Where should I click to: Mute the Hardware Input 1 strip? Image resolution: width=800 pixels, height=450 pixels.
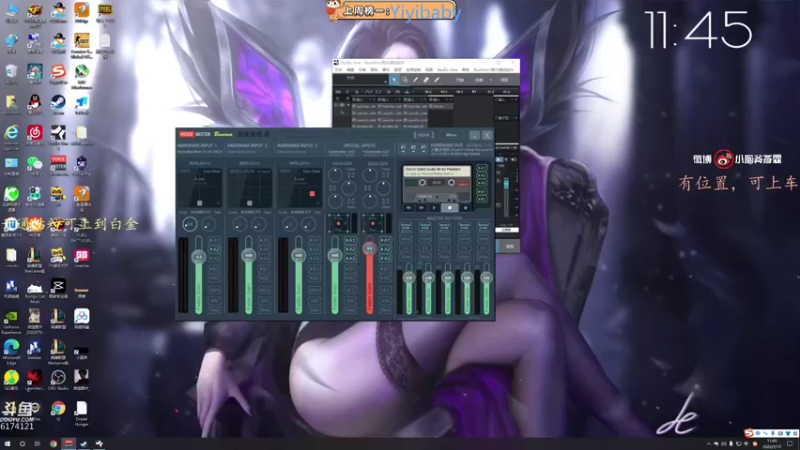click(x=214, y=310)
